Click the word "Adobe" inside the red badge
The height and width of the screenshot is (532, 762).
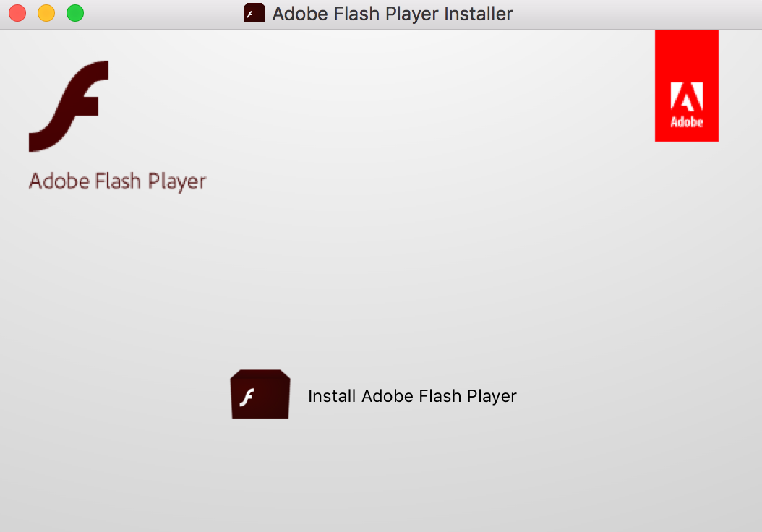[x=686, y=121]
